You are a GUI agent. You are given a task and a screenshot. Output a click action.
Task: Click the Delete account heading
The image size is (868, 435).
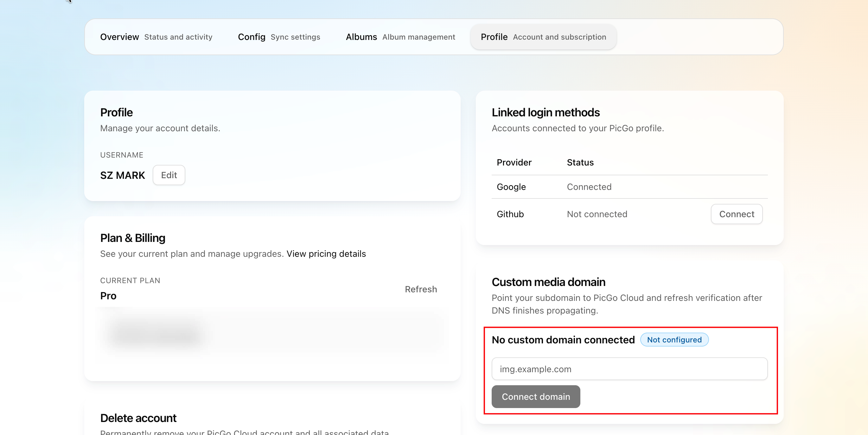[x=138, y=418]
